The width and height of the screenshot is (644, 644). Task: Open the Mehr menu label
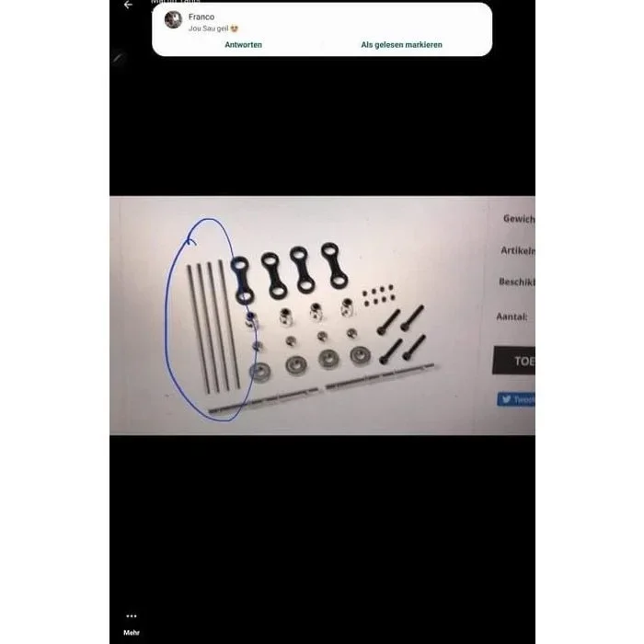tap(132, 633)
